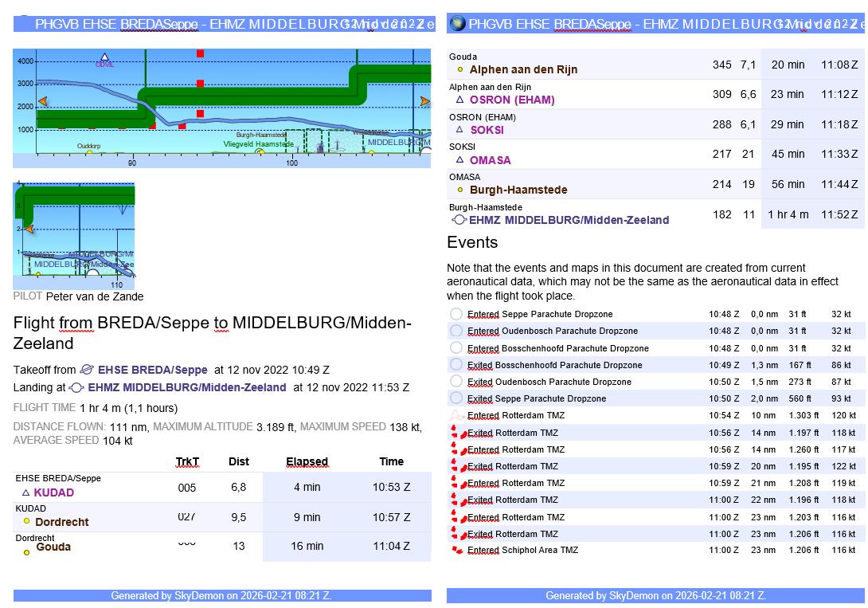Click the circle icon for Entered Seppe Parachute Dropzone

click(456, 314)
